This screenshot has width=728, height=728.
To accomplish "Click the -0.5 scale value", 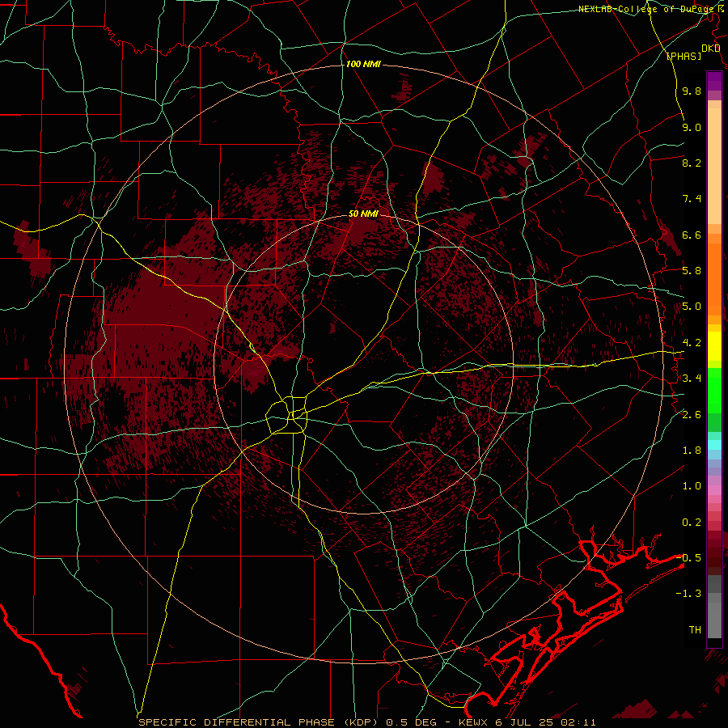I will (689, 557).
